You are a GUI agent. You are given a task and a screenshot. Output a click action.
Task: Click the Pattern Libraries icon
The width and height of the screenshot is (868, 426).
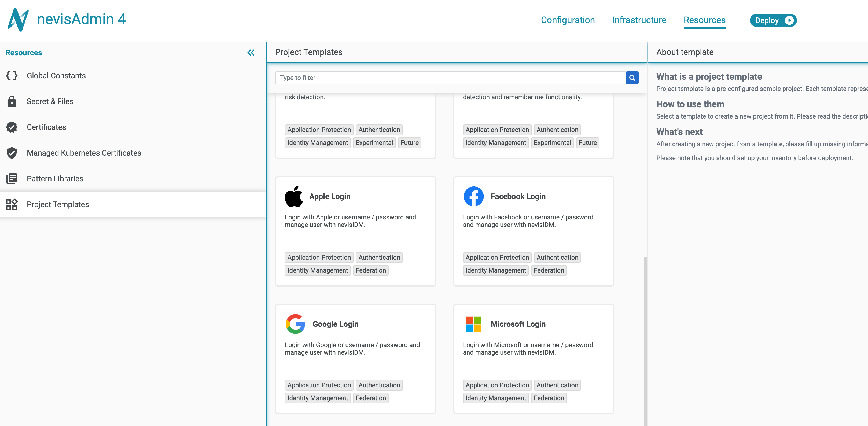point(12,179)
